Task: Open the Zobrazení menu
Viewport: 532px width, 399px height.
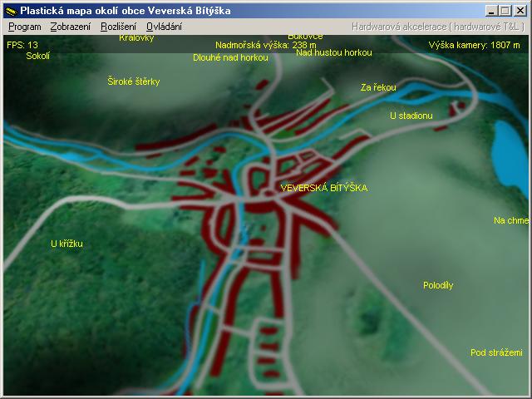Action: tap(70, 27)
